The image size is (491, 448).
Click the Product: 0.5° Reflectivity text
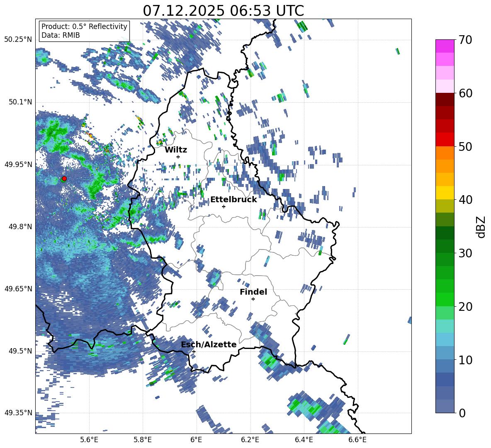pyautogui.click(x=84, y=27)
